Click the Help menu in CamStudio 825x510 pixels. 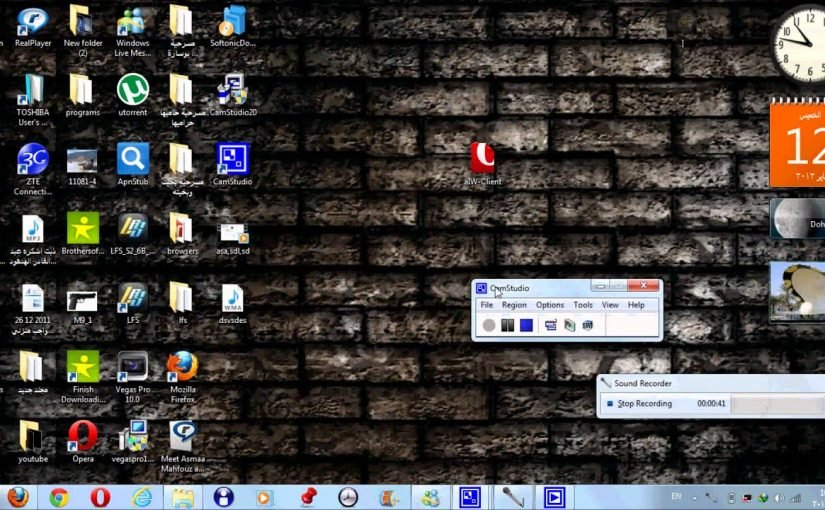(x=637, y=305)
